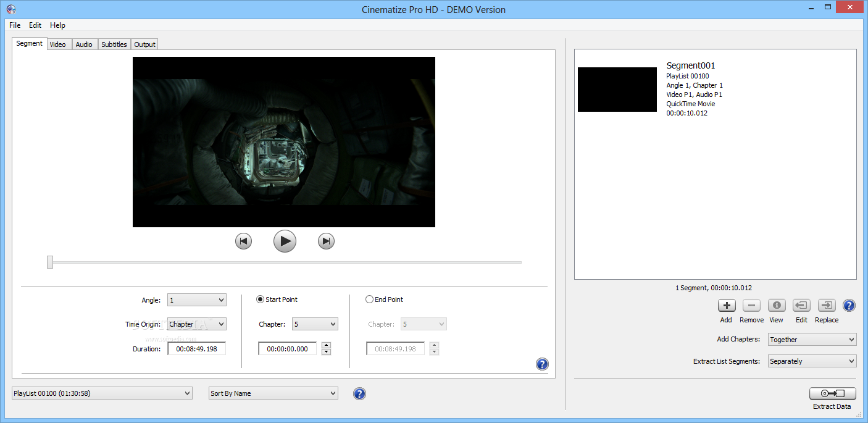Click the Start Point time field
Screen dimensions: 868x423
(x=288, y=349)
